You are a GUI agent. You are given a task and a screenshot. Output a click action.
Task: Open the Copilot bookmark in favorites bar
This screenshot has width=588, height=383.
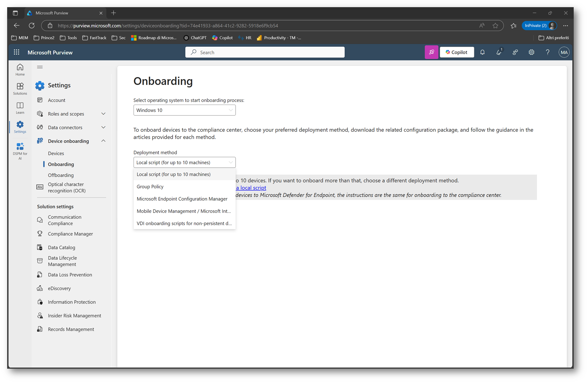[222, 38]
